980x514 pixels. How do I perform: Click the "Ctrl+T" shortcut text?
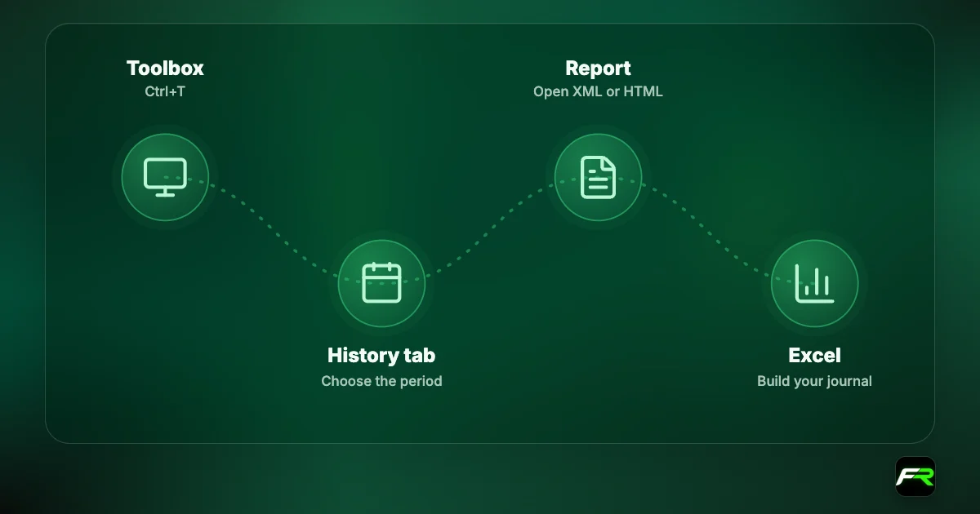coord(165,91)
